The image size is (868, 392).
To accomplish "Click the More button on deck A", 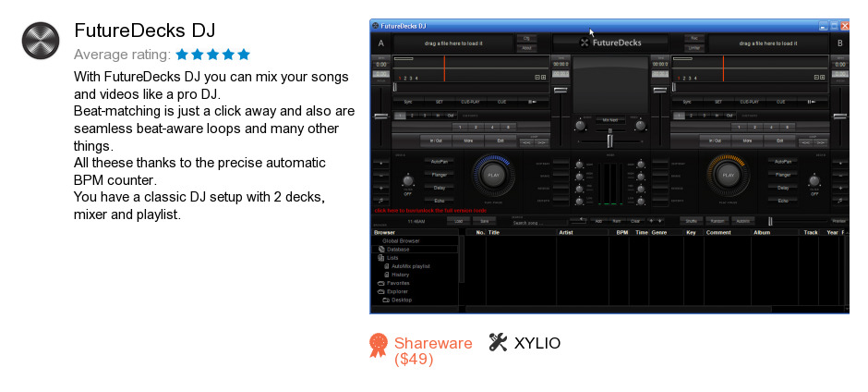I will coord(468,141).
